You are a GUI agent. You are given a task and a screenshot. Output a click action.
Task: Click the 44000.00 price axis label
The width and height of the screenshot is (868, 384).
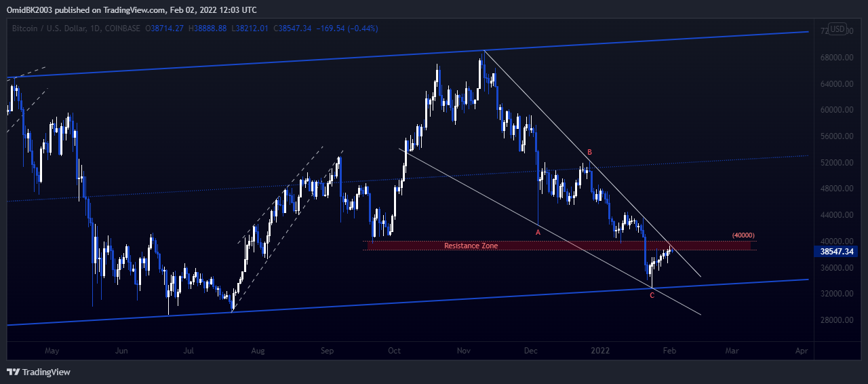[835, 215]
